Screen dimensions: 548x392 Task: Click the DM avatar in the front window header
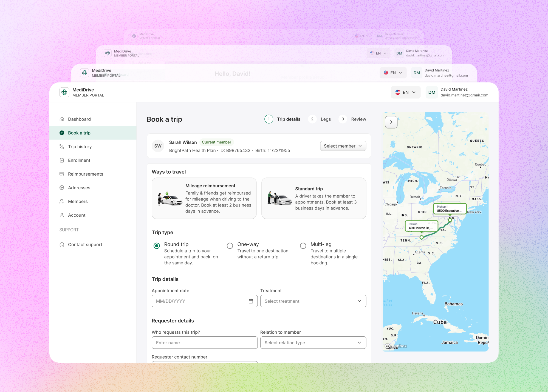click(x=432, y=92)
